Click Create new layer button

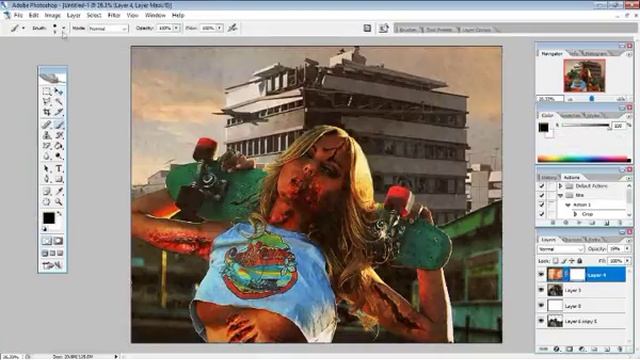click(607, 349)
